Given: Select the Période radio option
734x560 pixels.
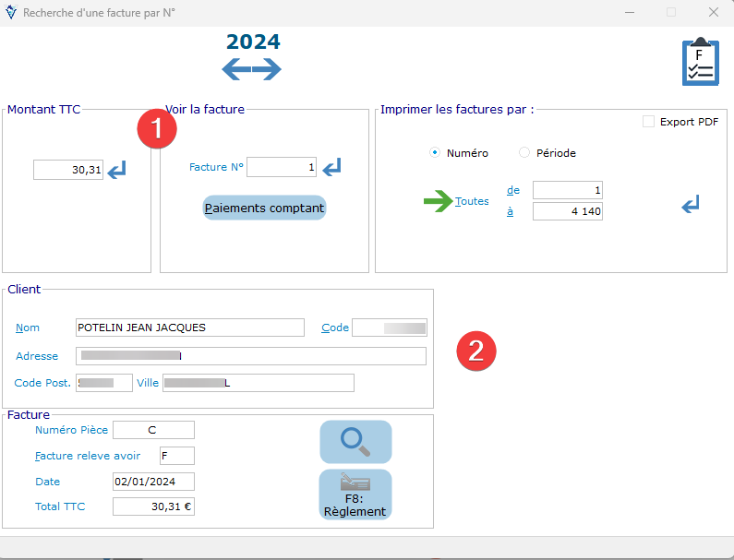Looking at the screenshot, I should click(x=524, y=152).
